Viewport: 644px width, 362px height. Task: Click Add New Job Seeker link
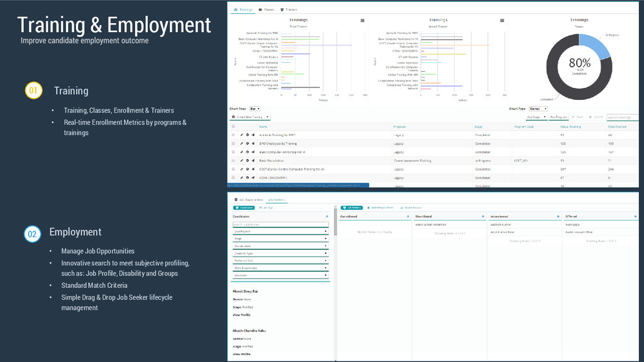pyautogui.click(x=380, y=207)
